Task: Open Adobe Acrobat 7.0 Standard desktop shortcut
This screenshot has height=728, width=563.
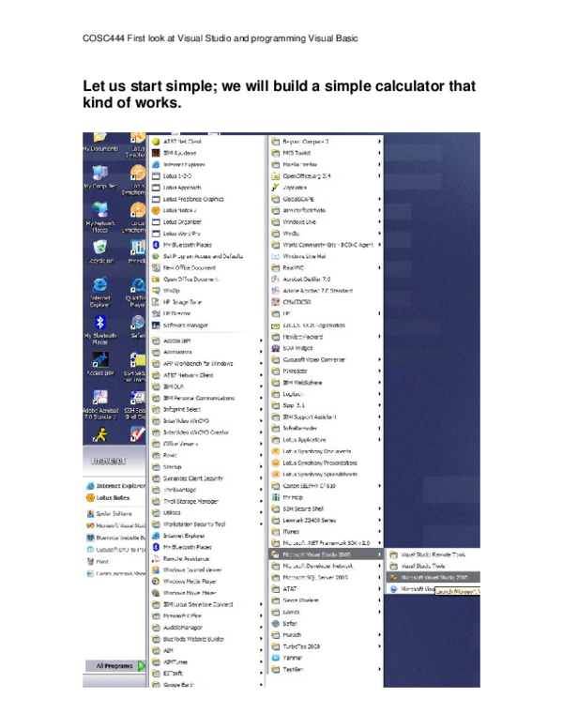Action: click(x=100, y=404)
